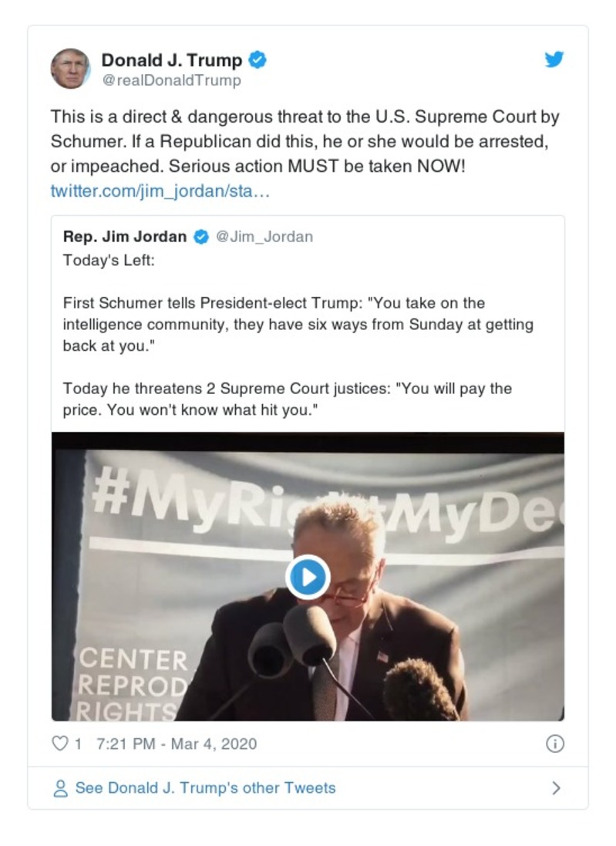Click the info circle icon
Image resolution: width=616 pixels, height=846 pixels.
pyautogui.click(x=554, y=744)
